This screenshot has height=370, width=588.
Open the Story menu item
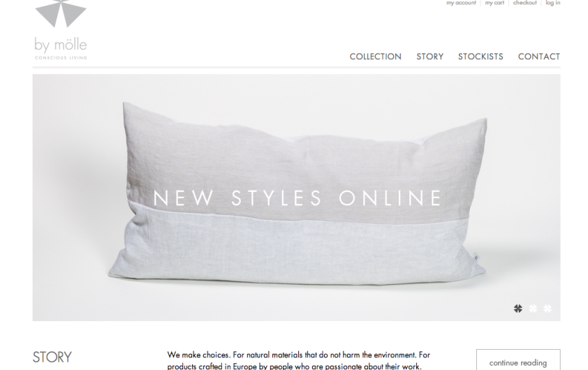pyautogui.click(x=429, y=57)
